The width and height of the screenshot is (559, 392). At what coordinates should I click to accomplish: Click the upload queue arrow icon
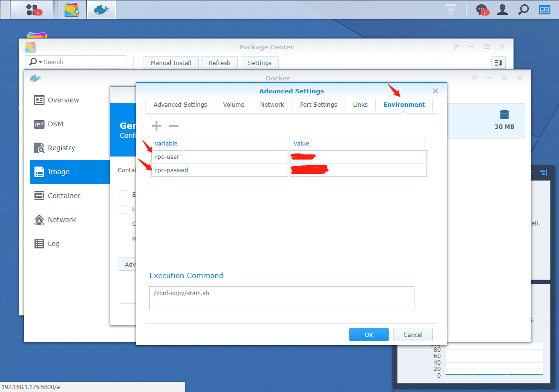[x=451, y=10]
